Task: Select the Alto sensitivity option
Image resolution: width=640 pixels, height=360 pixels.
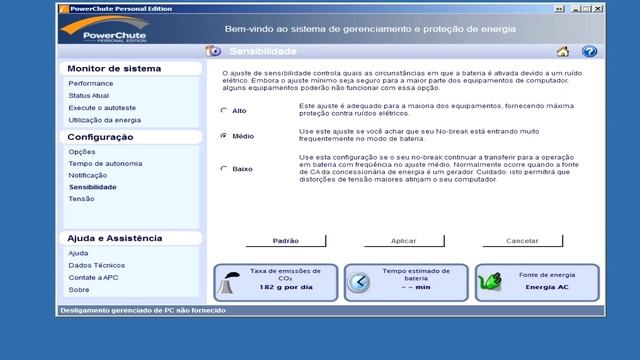Action: click(224, 110)
